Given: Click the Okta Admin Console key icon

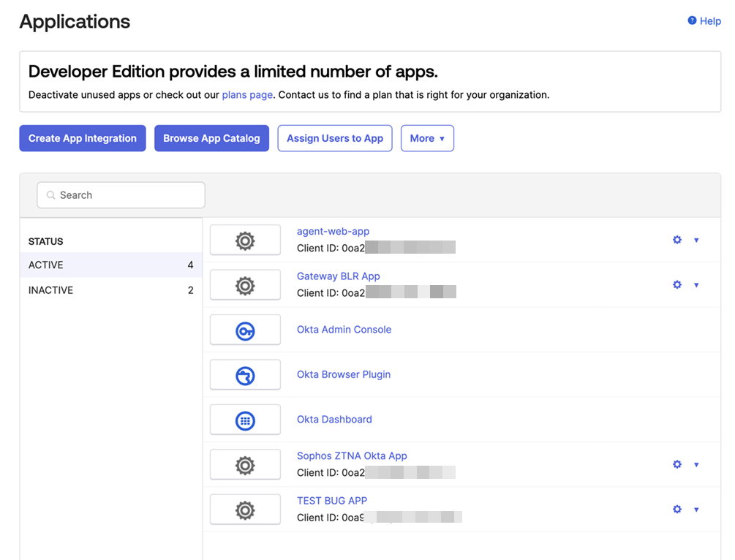Looking at the screenshot, I should (x=245, y=330).
